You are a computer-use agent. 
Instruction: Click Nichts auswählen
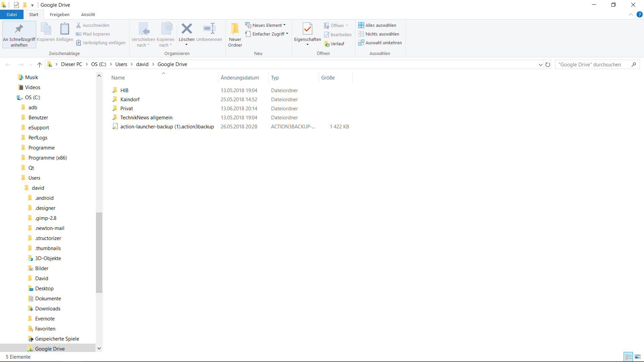pyautogui.click(x=379, y=34)
